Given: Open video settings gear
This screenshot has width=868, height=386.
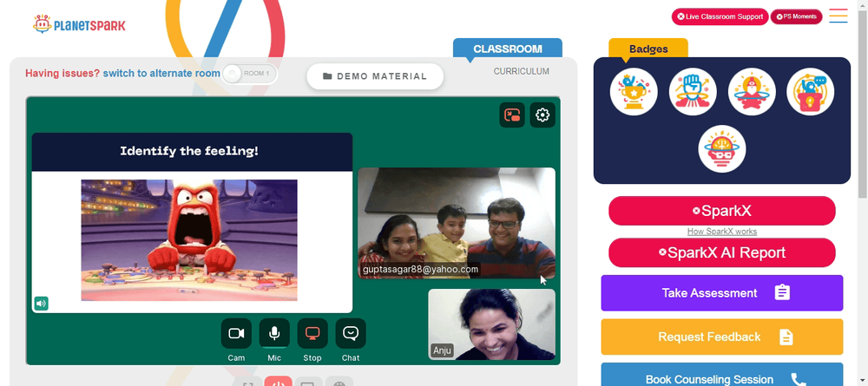Looking at the screenshot, I should (x=542, y=115).
